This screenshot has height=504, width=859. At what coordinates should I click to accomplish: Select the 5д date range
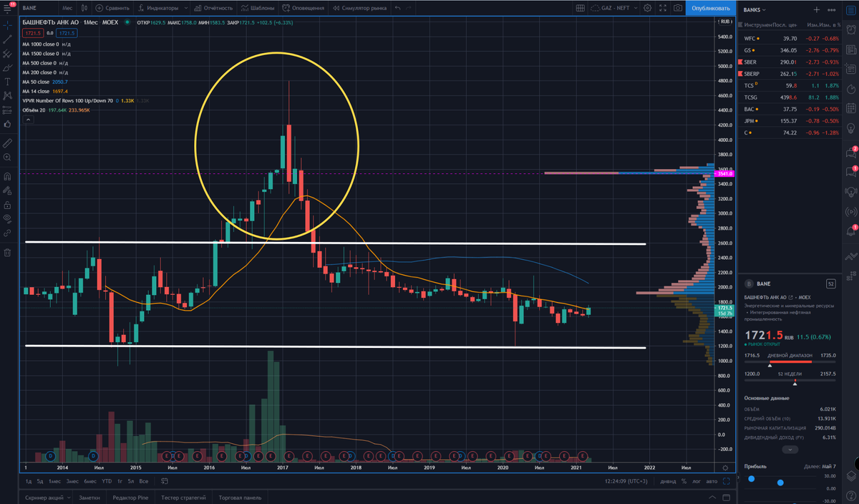40,481
